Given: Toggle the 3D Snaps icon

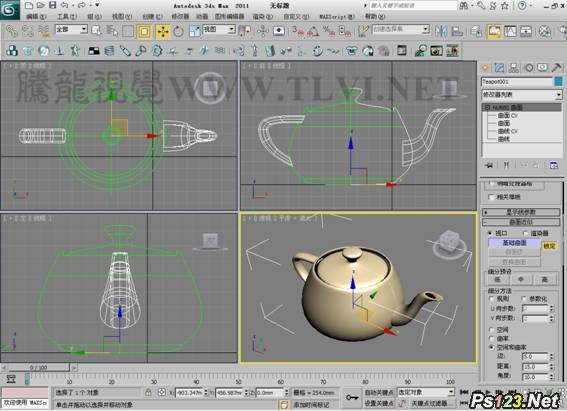Looking at the screenshot, I should pos(298,31).
